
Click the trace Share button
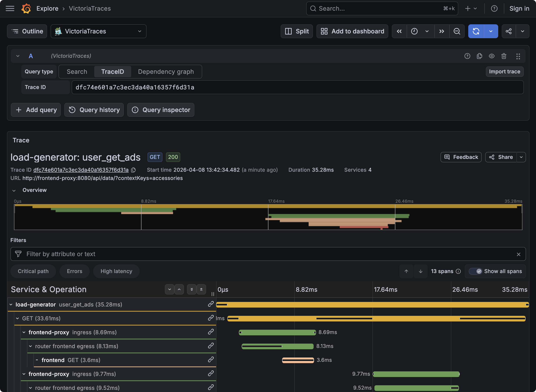point(501,157)
